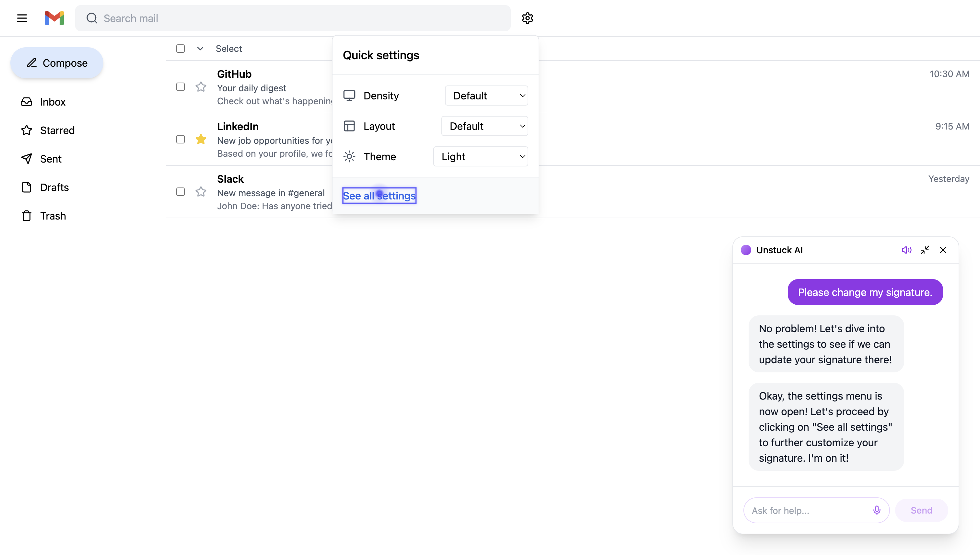Open the Trash folder

point(52,216)
